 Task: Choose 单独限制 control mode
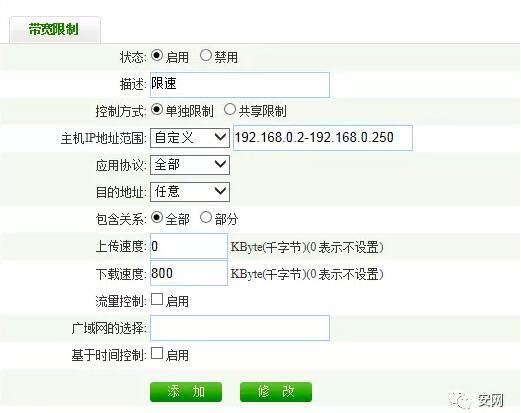[157, 109]
